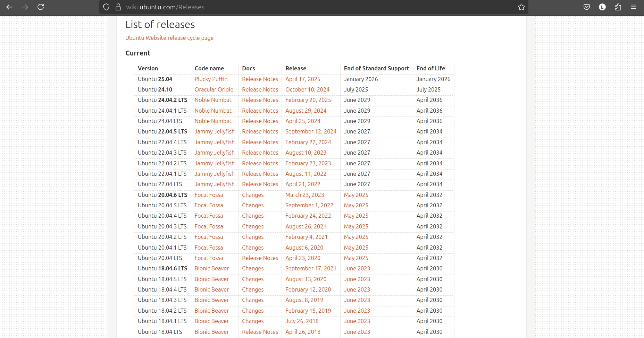Open the October 10, 2024 release link
Viewport: 644px width, 338px height.
coord(307,89)
